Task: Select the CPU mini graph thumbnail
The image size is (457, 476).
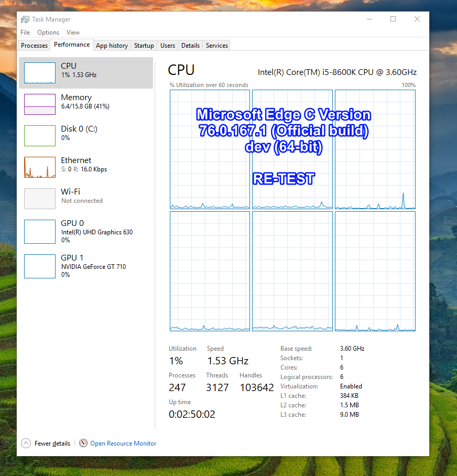Action: pyautogui.click(x=40, y=73)
